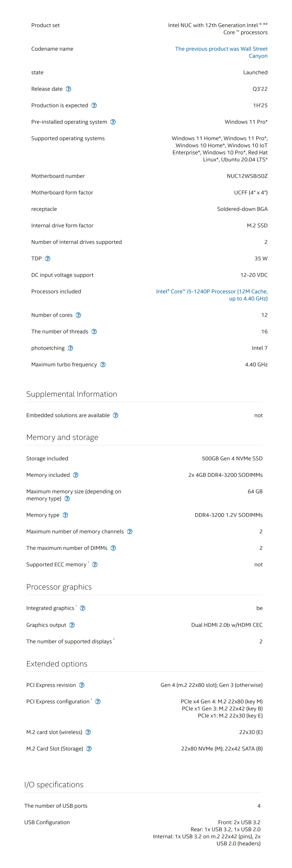
Task: Click the Supported ECC memory help icon
Action: tap(95, 565)
